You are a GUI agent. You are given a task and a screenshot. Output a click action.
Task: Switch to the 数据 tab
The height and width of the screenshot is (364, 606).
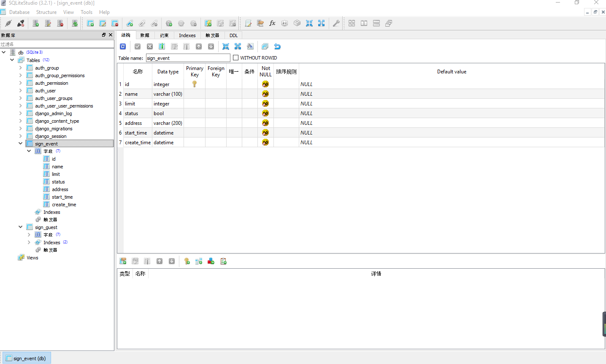pos(145,35)
